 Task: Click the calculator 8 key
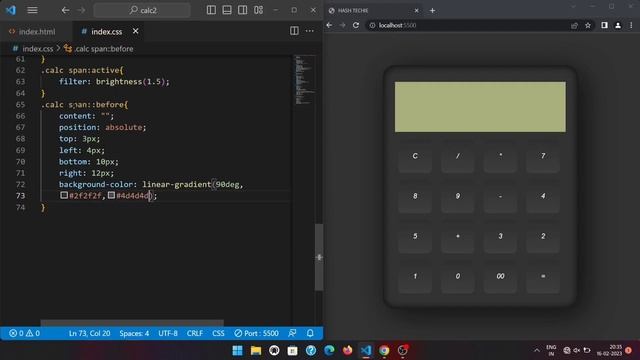point(415,196)
